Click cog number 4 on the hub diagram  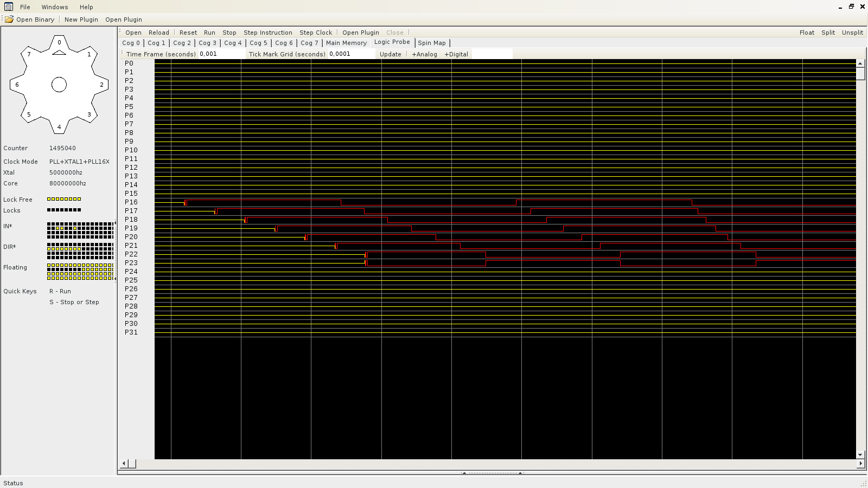tap(59, 127)
